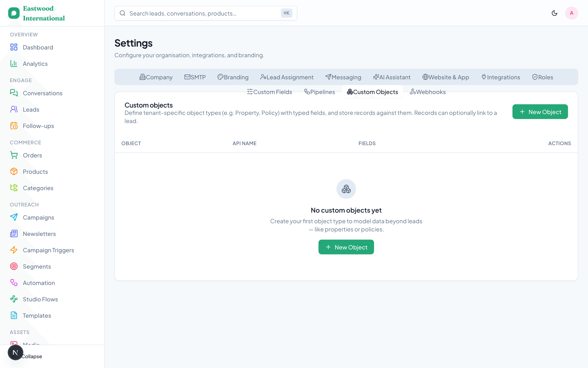
Task: Open Newsletters newspaper icon
Action: (x=14, y=234)
